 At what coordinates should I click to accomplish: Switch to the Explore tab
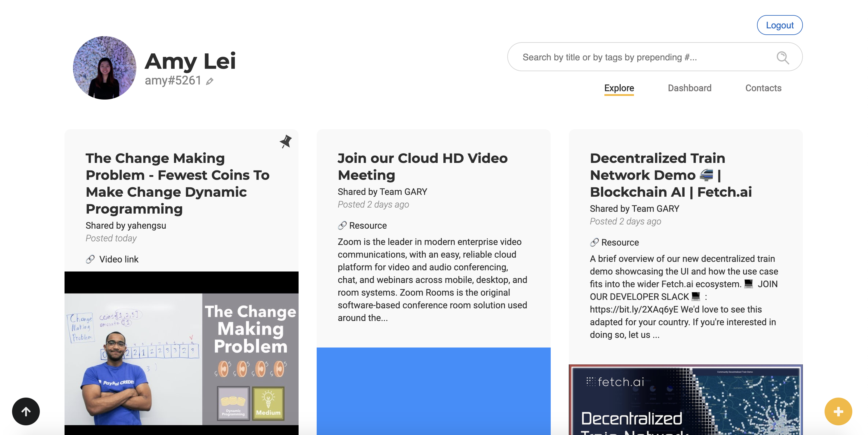[619, 88]
